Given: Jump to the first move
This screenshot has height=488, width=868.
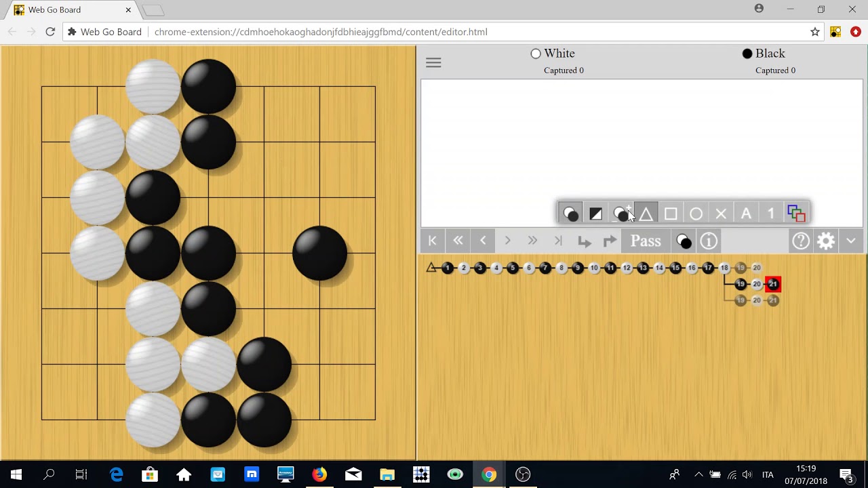Looking at the screenshot, I should point(433,241).
